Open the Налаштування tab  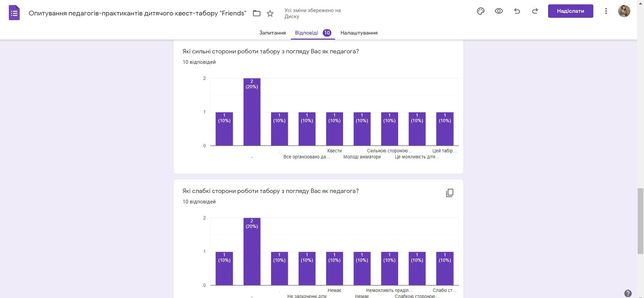[x=359, y=33]
